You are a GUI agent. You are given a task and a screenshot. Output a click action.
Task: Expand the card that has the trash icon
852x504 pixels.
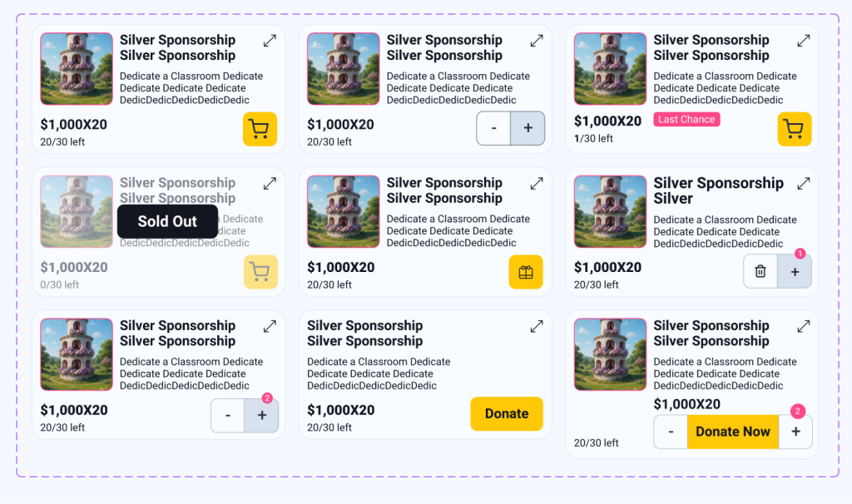[x=803, y=183]
